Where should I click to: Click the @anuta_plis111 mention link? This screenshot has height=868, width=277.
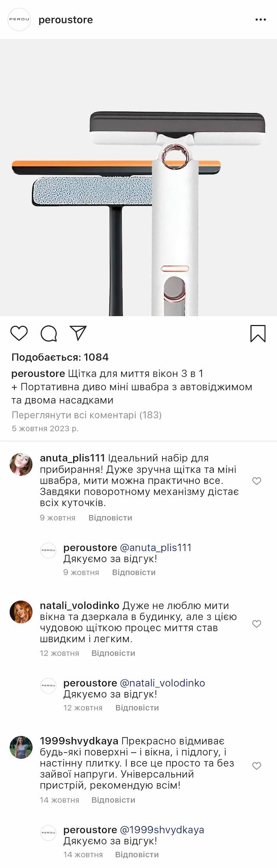click(155, 548)
